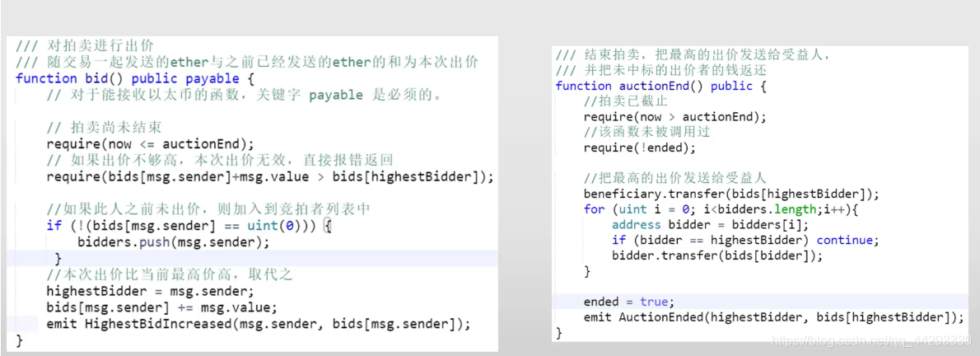980x356 pixels.
Task: Click the comment "// 拍卖尚未结束"
Action: click(x=105, y=128)
